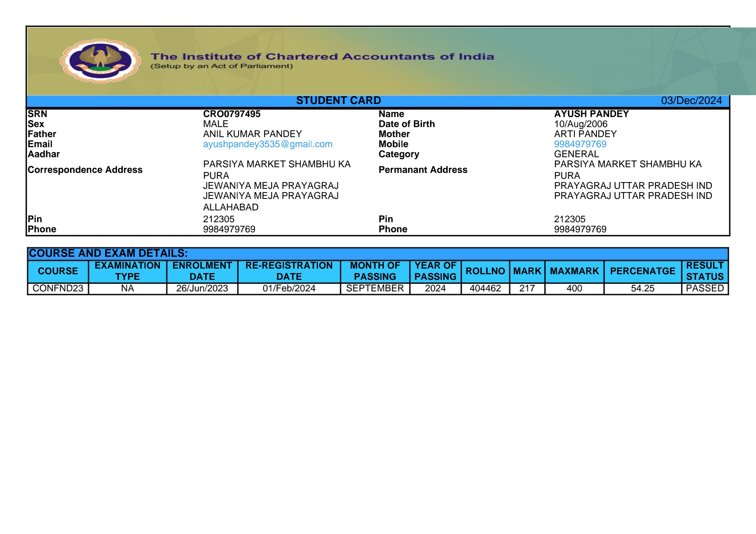Click the ENROLMENT DATE column header

coord(202,271)
